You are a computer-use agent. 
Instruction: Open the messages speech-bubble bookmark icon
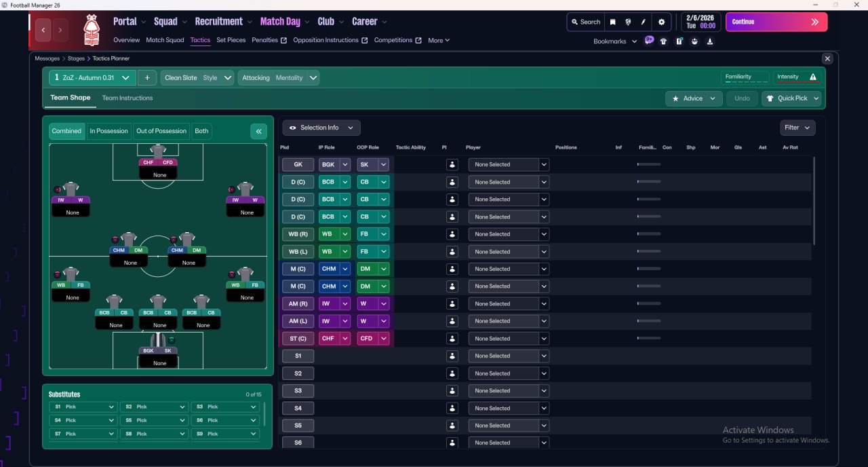coord(649,41)
